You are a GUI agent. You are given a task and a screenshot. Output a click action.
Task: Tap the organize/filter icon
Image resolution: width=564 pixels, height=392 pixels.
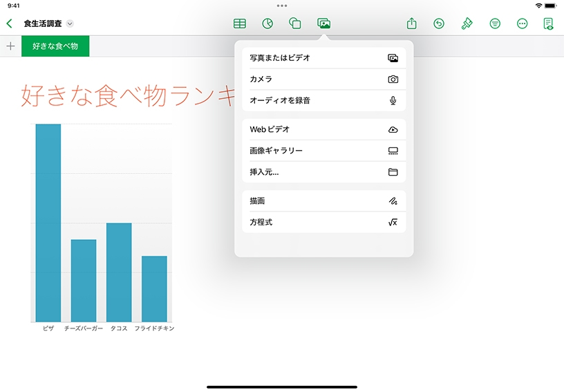click(x=495, y=24)
